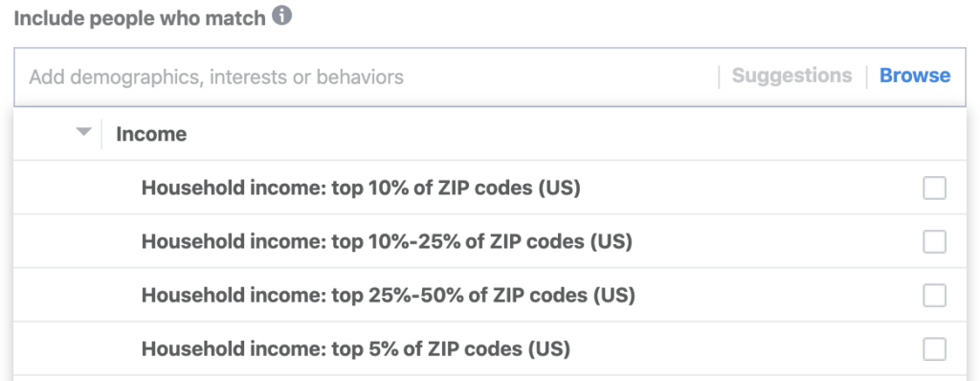Choose the Household income: top 5% row text

pyautogui.click(x=356, y=349)
